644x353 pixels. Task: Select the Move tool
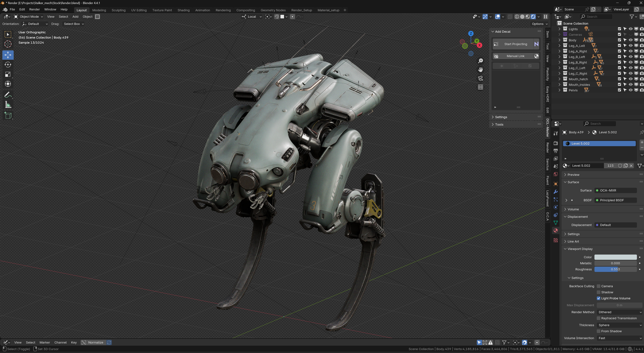8,55
